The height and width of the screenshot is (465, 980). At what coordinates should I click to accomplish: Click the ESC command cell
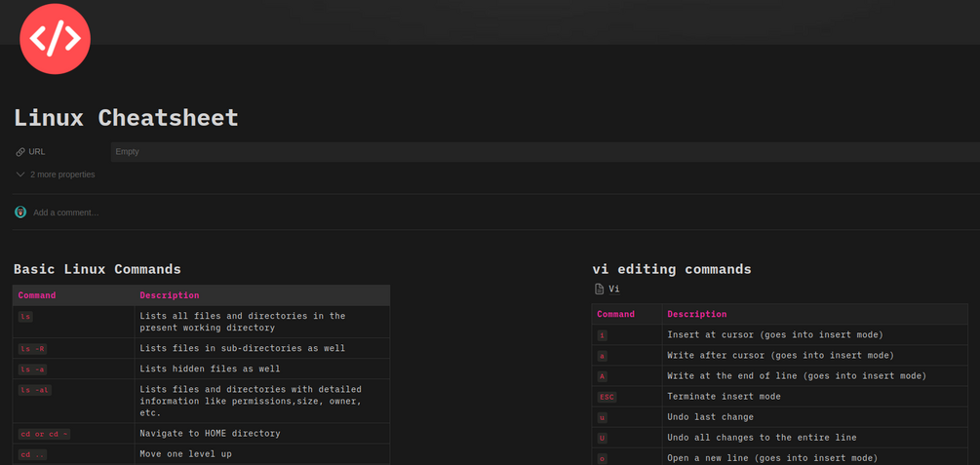(607, 397)
